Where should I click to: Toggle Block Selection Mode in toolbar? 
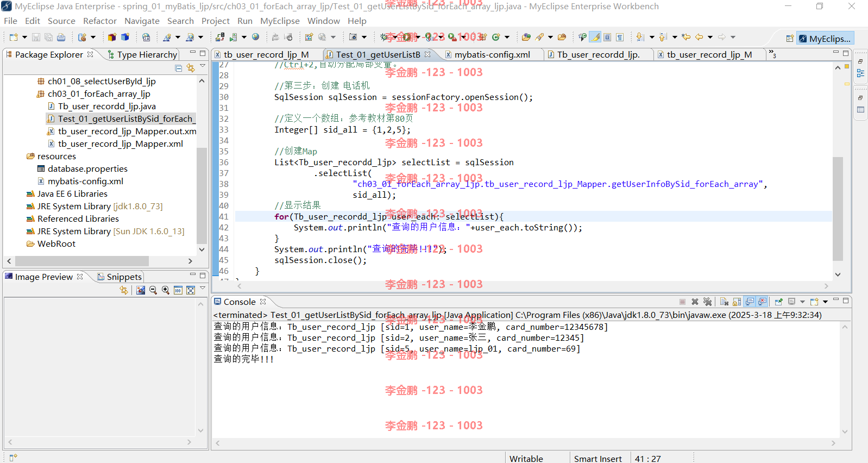pyautogui.click(x=607, y=37)
